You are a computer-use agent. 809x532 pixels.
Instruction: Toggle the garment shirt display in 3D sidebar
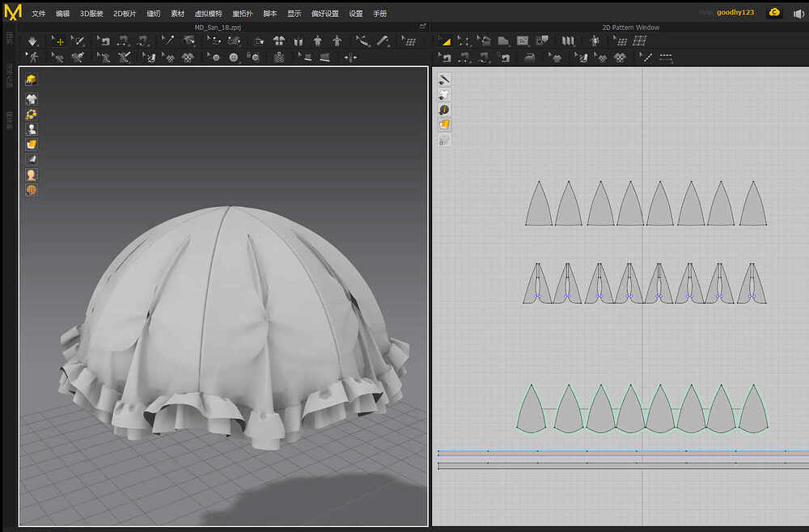[32, 99]
